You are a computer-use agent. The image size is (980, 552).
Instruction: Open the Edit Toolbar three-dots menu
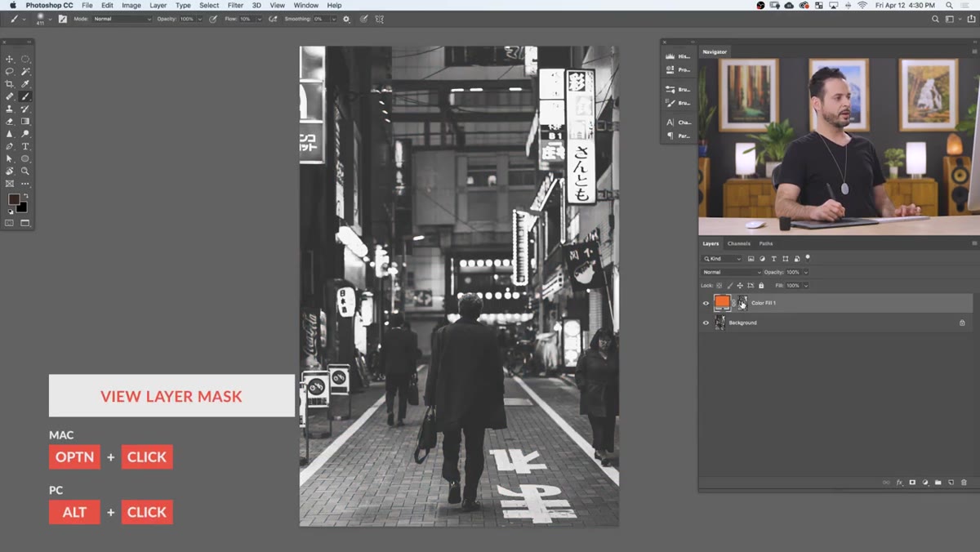[x=25, y=184]
